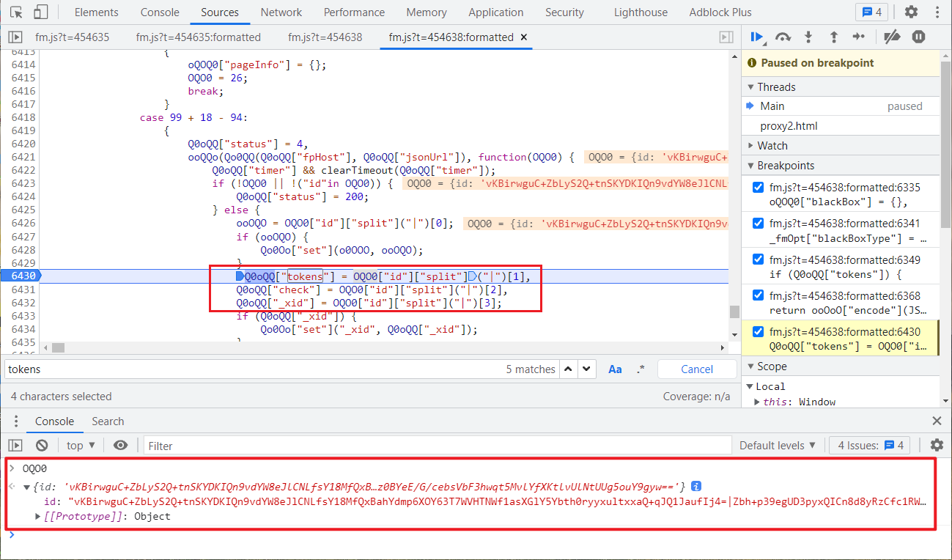The width and height of the screenshot is (952, 560).
Task: Toggle pause on exceptions icon
Action: pyautogui.click(x=918, y=37)
